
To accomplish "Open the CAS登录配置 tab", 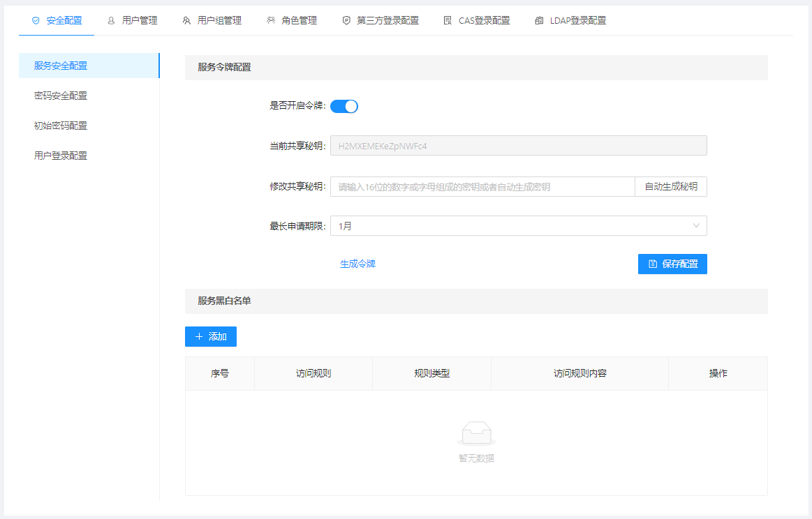I will click(477, 21).
